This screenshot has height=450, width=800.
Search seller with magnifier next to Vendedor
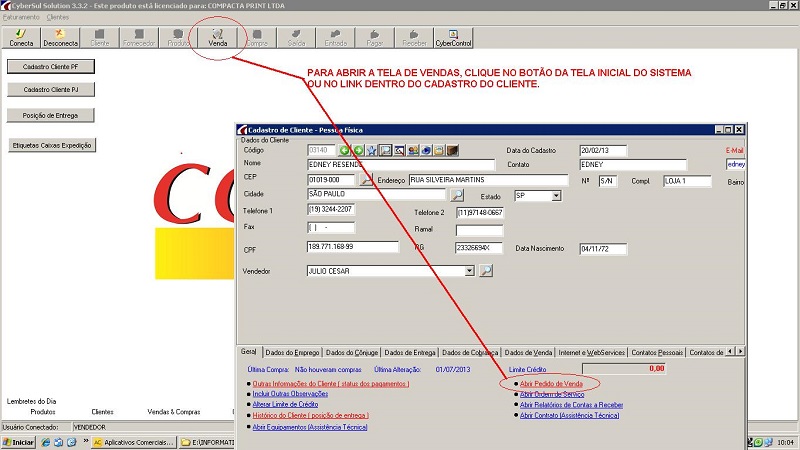pos(486,271)
